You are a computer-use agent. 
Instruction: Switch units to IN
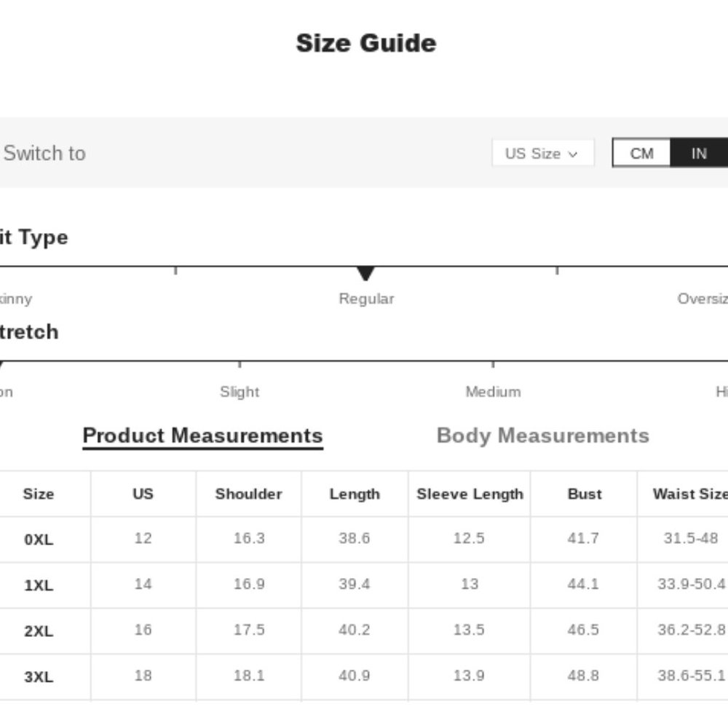click(x=699, y=154)
